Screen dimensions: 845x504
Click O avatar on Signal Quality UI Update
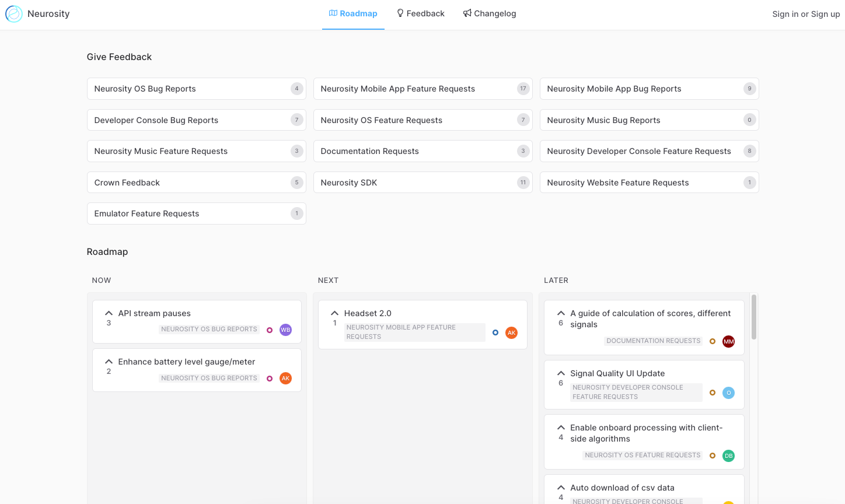pos(728,393)
